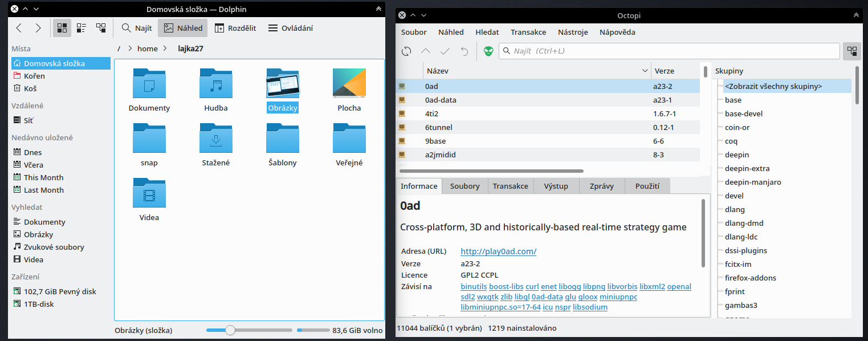Screen dimensions: 868x341
Task: Switch Dolphin to details tree view mode
Action: (101, 28)
